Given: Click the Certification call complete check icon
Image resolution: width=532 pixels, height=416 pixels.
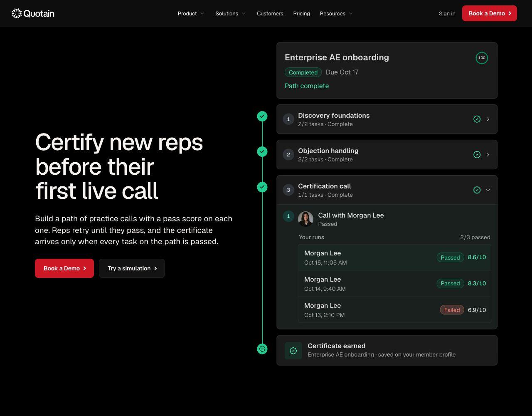Looking at the screenshot, I should pos(477,190).
